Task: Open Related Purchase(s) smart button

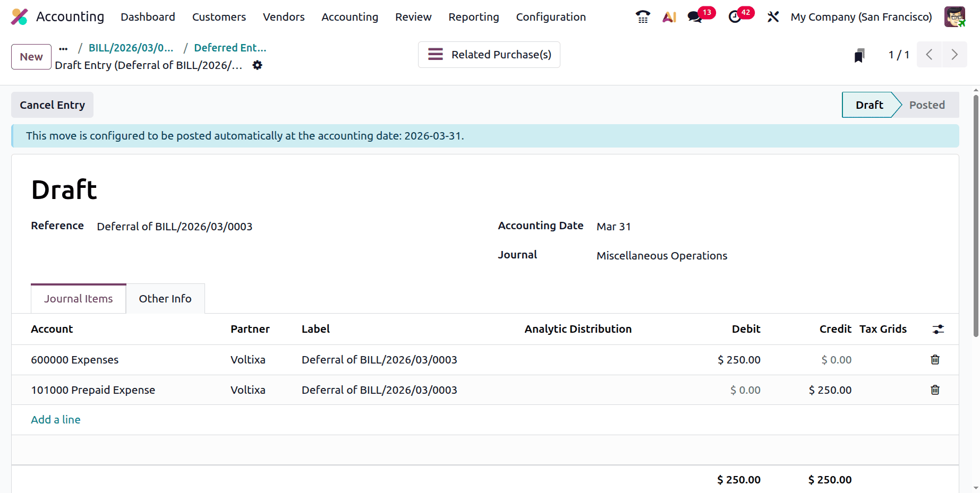Action: [x=489, y=55]
